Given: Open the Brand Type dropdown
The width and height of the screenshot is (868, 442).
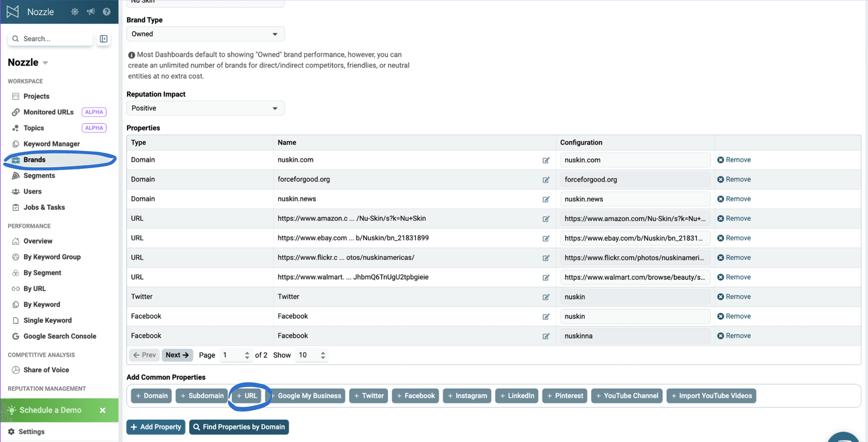Looking at the screenshot, I should tap(205, 34).
